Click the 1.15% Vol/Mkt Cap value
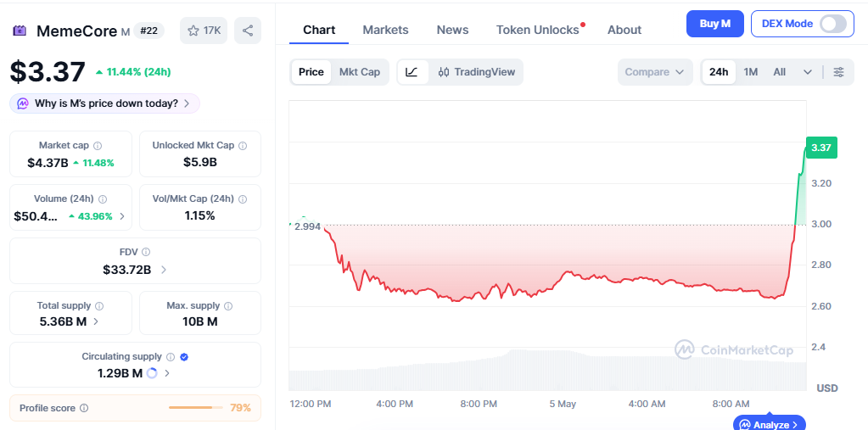 [x=200, y=215]
